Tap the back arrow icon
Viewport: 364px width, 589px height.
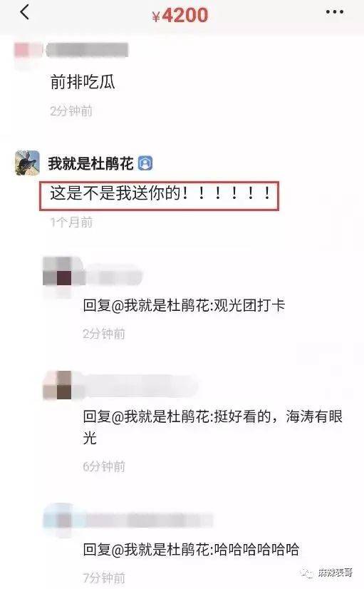click(24, 12)
